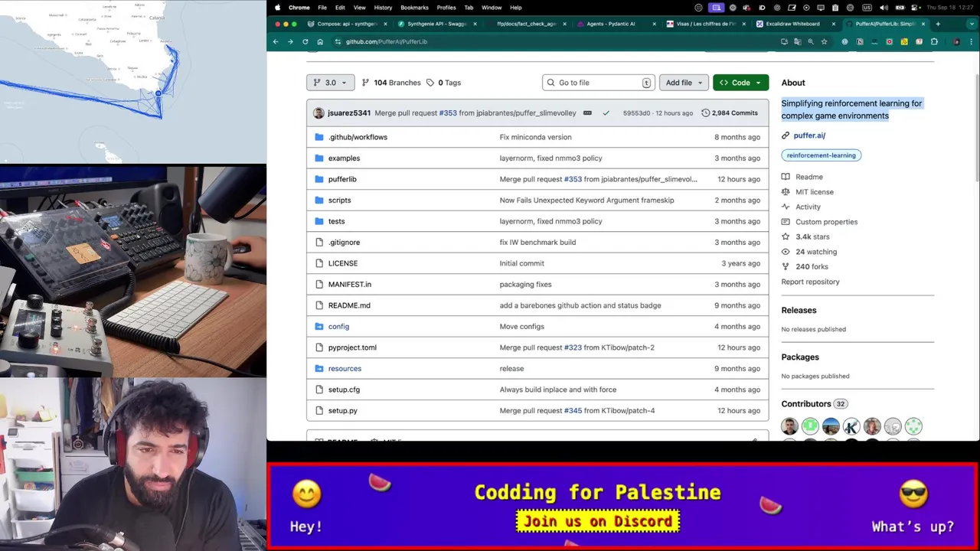Screen dimensions: 980x551
Task: Open the .github/workflows folder
Action: tap(358, 137)
